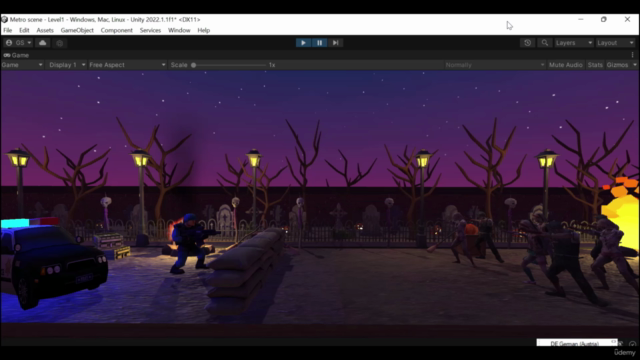Open the Game view mode dropdown
Screen dimensions: 640x360
click(22, 65)
